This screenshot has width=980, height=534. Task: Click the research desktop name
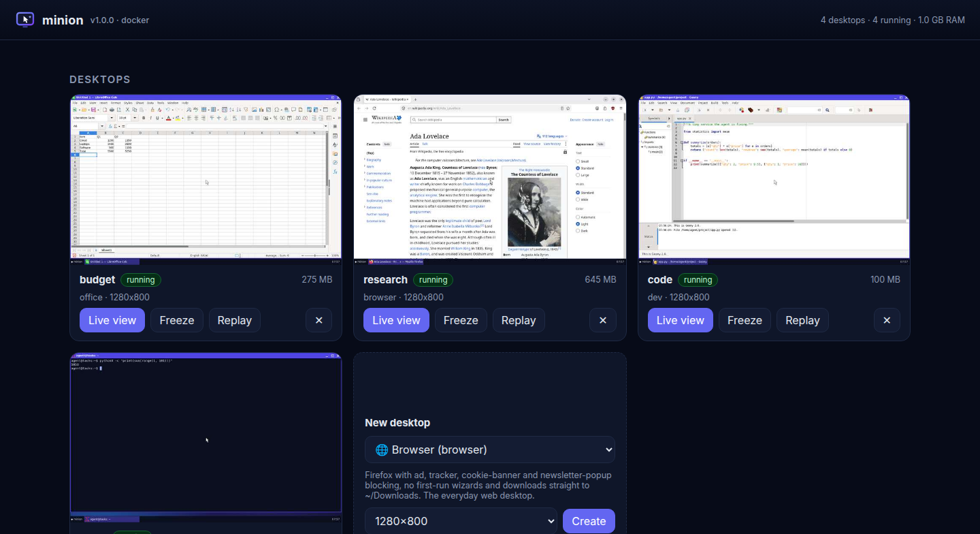[385, 280]
